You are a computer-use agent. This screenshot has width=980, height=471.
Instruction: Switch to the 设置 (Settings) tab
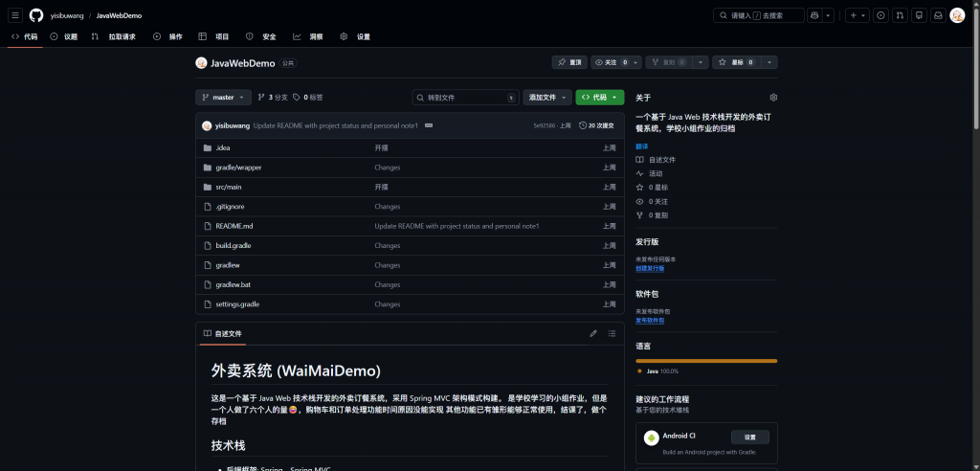click(356, 36)
